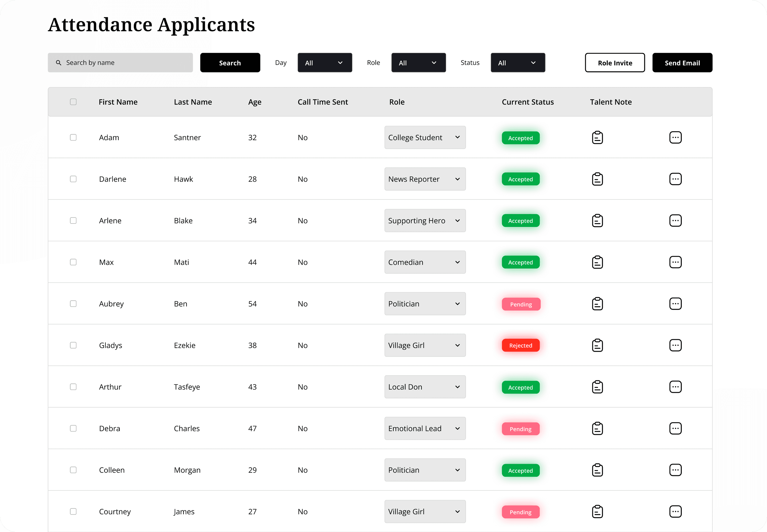
Task: Open Aubrey Ben's talent note clipboard icon
Action: 597,304
